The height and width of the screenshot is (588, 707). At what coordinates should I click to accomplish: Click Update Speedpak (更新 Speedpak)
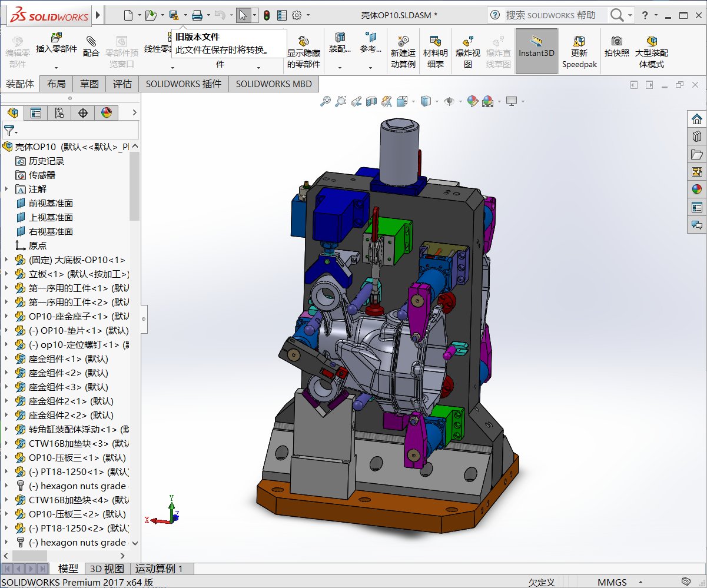coord(579,52)
